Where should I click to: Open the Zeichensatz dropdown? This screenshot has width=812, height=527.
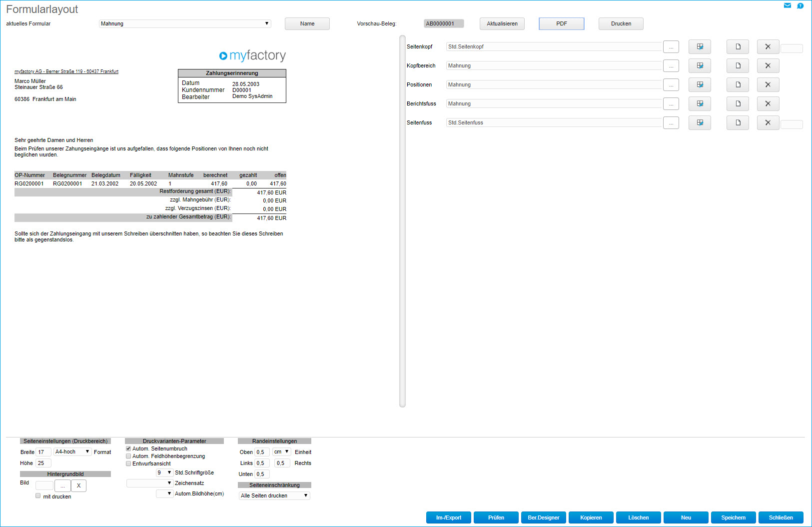149,483
